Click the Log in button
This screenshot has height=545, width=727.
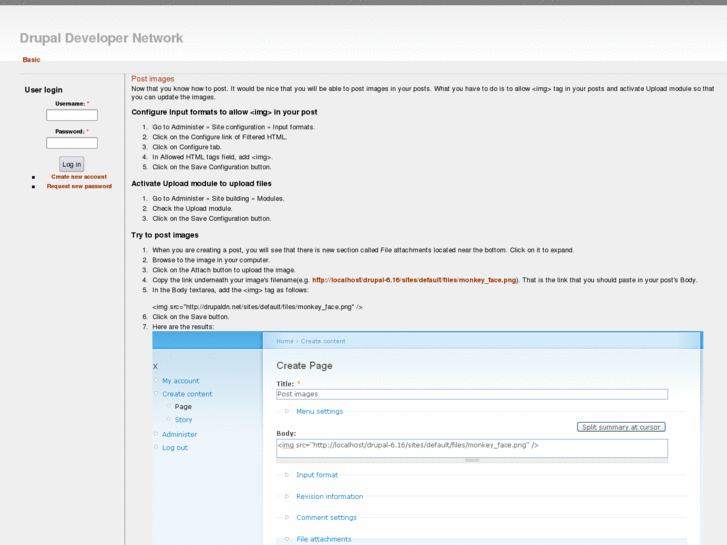[x=72, y=164]
